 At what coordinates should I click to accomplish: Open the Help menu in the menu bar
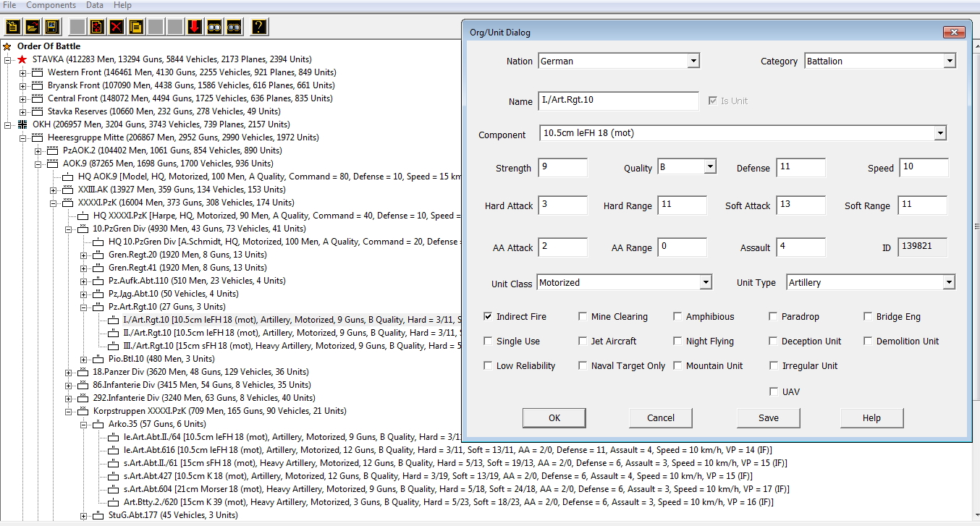pyautogui.click(x=122, y=5)
